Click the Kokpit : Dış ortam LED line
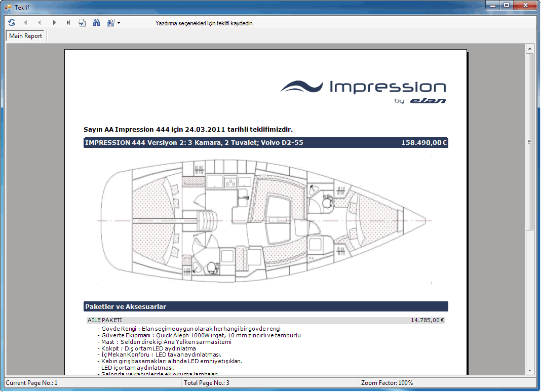Image resolution: width=541 pixels, height=392 pixels. pos(146,348)
